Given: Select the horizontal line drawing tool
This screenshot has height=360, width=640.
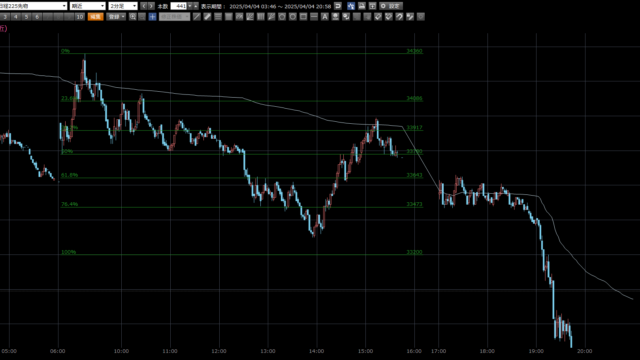Looking at the screenshot, I should 314,17.
